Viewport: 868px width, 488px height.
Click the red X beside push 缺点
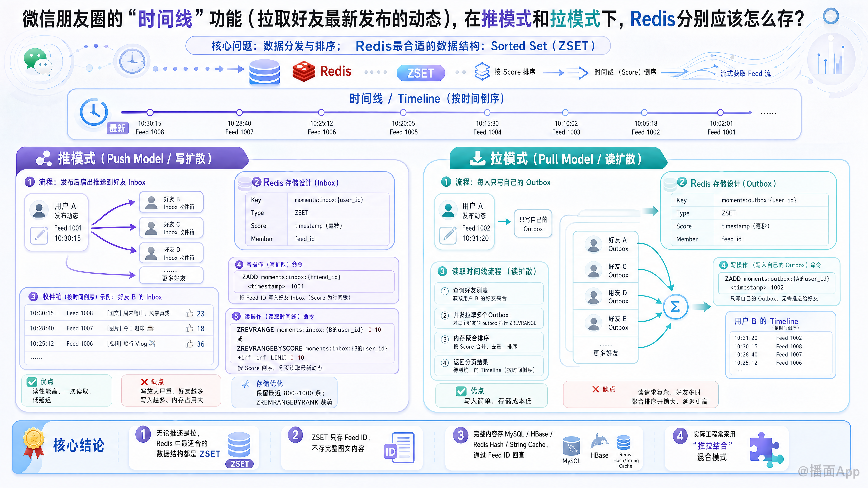point(144,382)
